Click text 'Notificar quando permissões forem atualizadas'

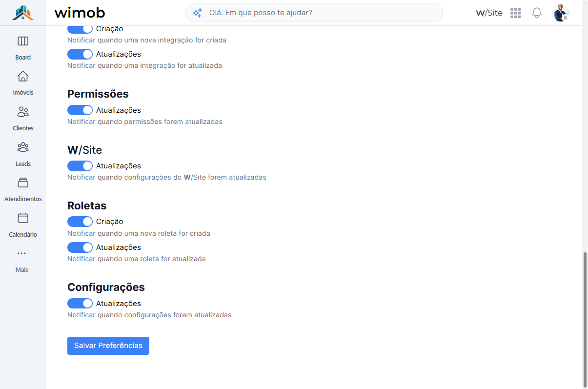tap(145, 122)
